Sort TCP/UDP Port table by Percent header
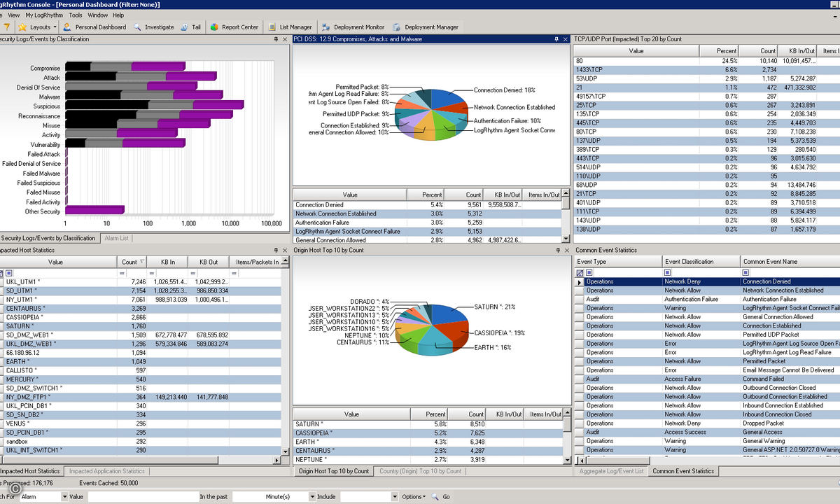 719,51
